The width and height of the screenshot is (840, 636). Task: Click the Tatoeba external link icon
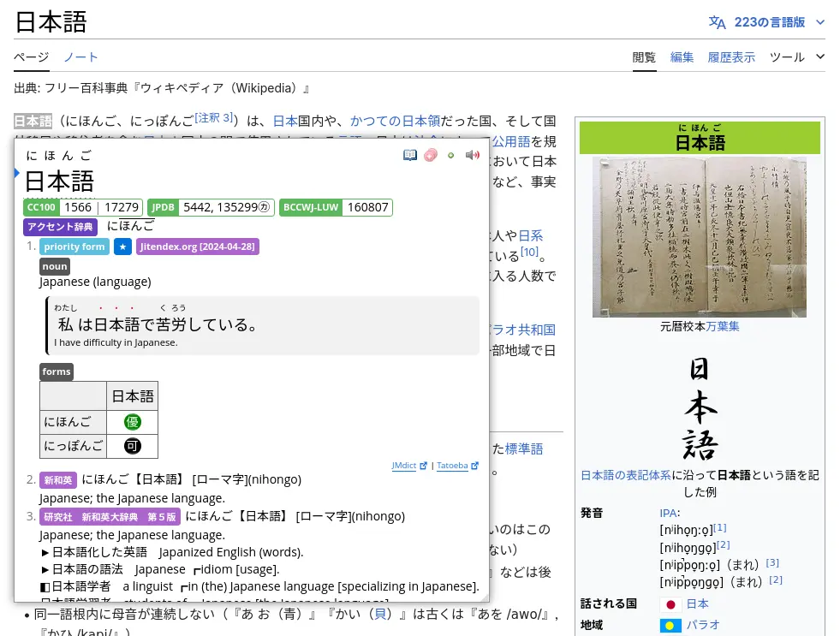pyautogui.click(x=474, y=466)
